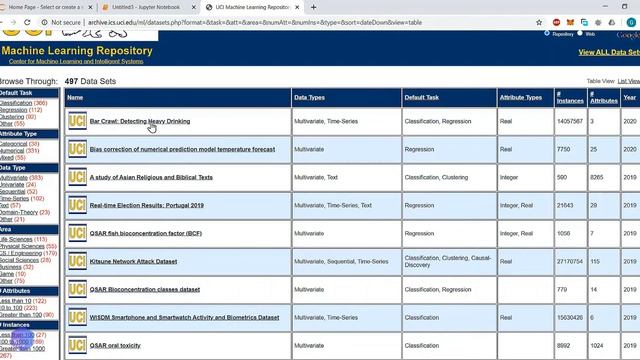Filter by Business (32) area
The image size is (640, 360).
click(x=11, y=267)
